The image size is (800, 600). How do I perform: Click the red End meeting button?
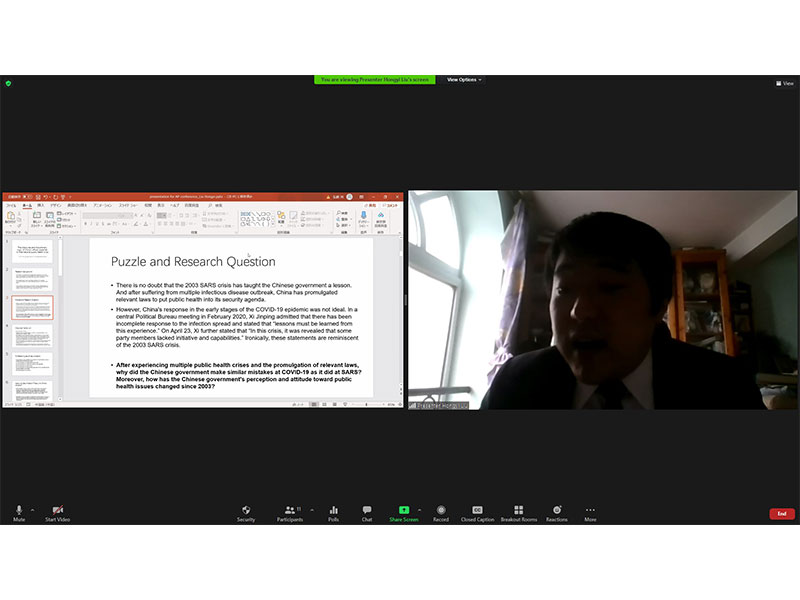pos(782,513)
